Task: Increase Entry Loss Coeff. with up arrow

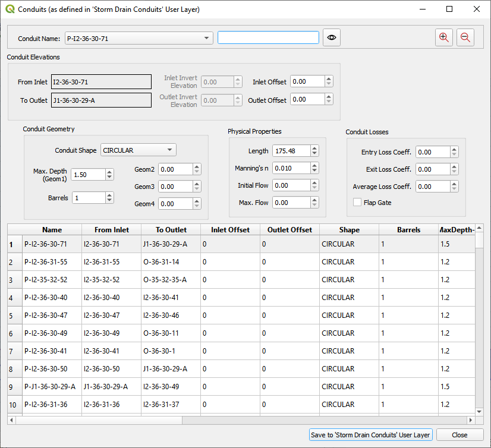Action: coord(454,150)
